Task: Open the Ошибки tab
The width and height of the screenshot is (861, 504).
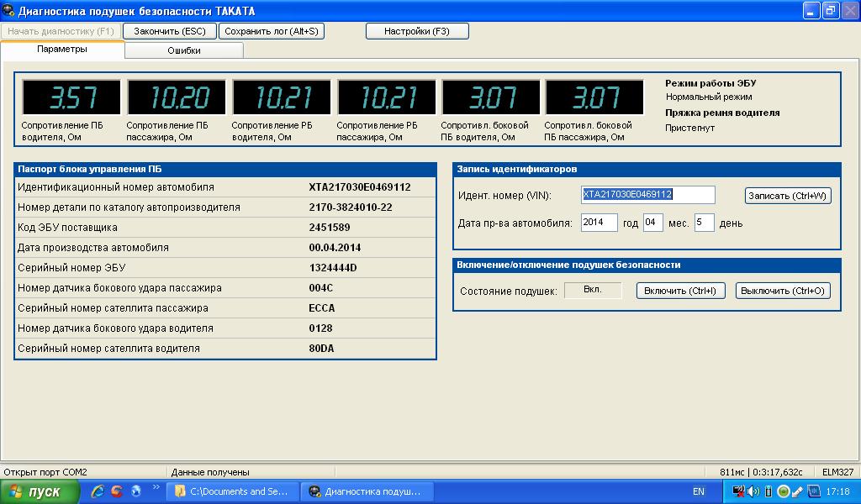Action: 184,50
